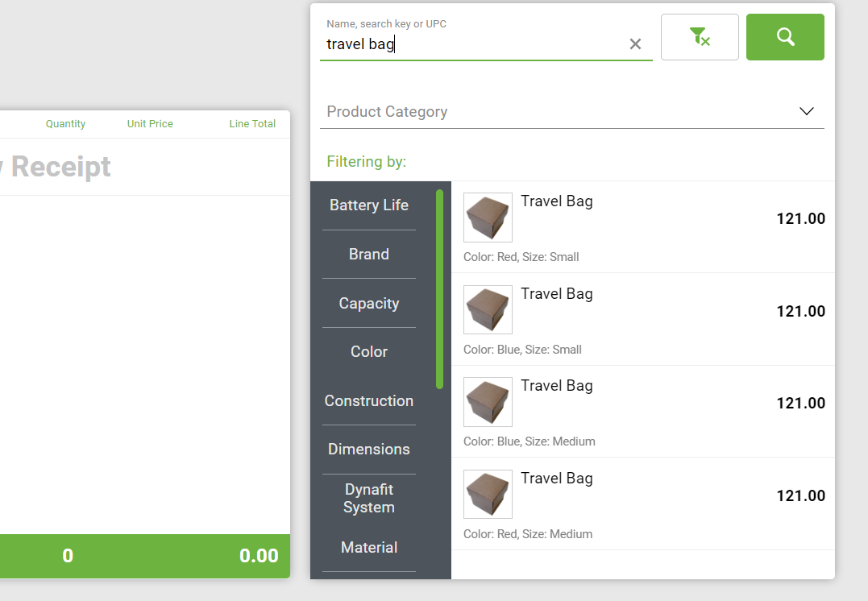
Task: Clear the search text with X icon
Action: 635,44
